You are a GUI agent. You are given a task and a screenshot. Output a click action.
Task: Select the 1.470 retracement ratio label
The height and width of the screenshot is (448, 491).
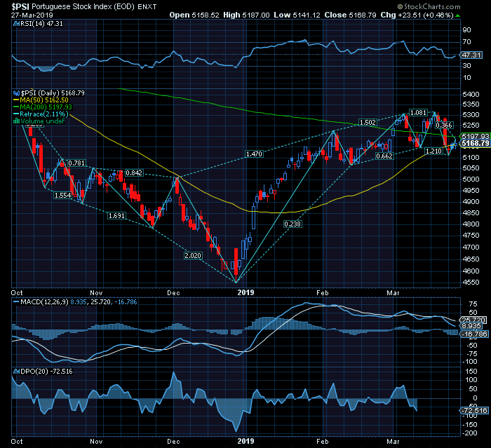(253, 154)
